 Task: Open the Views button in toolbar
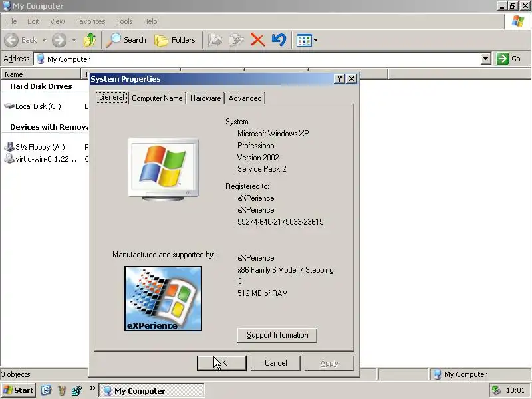[304, 41]
